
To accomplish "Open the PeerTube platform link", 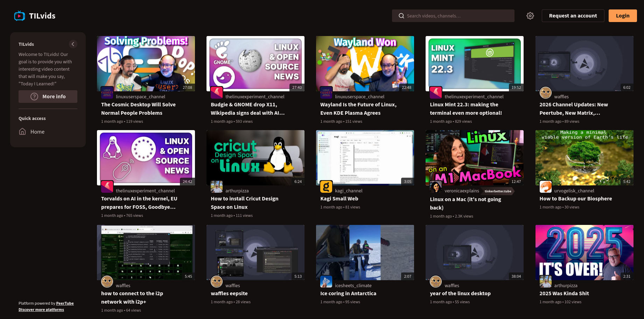I will 65,303.
